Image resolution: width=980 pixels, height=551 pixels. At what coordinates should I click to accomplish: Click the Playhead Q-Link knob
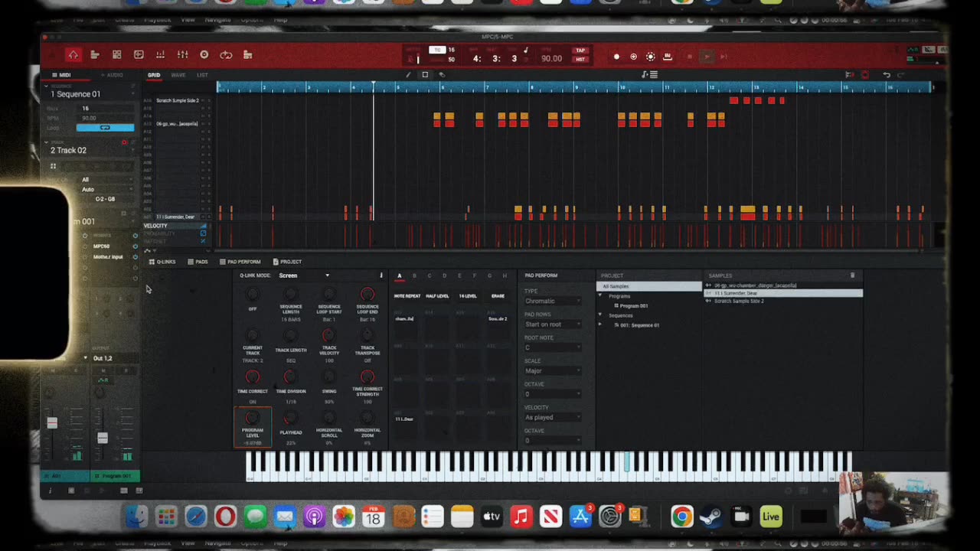click(x=290, y=418)
